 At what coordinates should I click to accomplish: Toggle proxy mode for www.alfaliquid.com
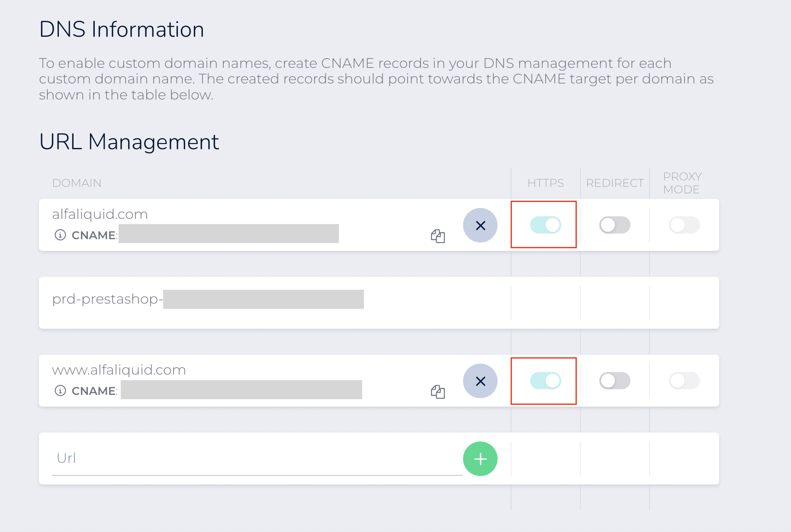coord(684,381)
